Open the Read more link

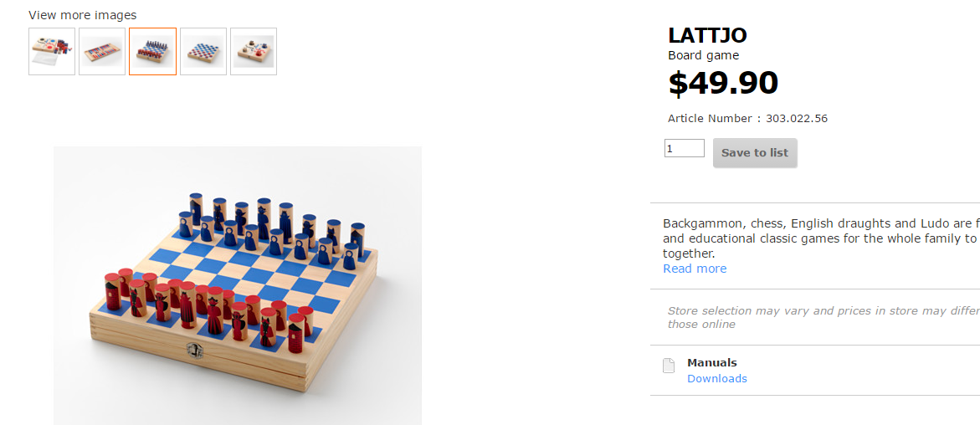(695, 269)
